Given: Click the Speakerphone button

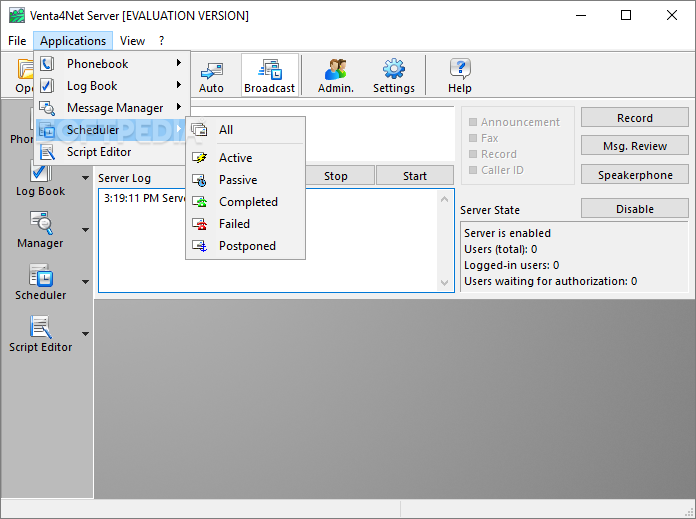Looking at the screenshot, I should click(635, 175).
